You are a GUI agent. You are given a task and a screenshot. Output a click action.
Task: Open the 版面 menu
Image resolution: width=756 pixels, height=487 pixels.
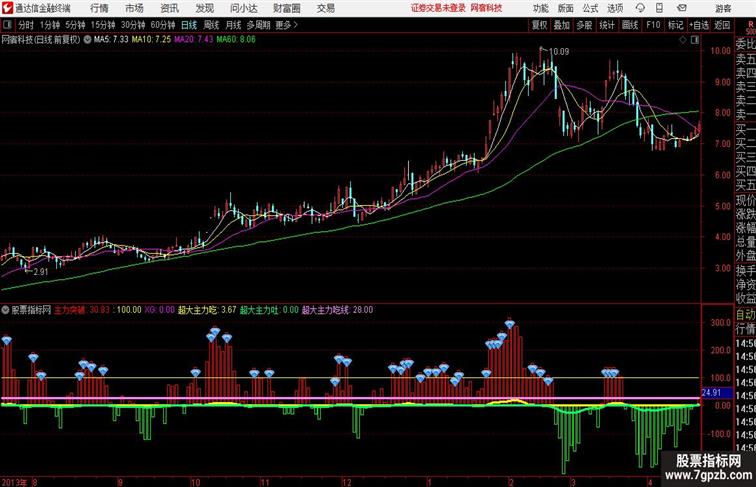pyautogui.click(x=566, y=8)
